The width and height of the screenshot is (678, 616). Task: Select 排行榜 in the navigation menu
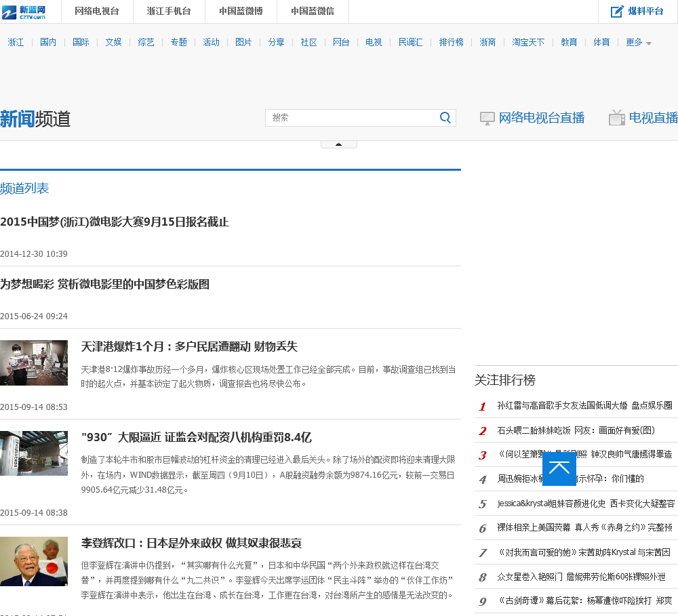pos(451,43)
